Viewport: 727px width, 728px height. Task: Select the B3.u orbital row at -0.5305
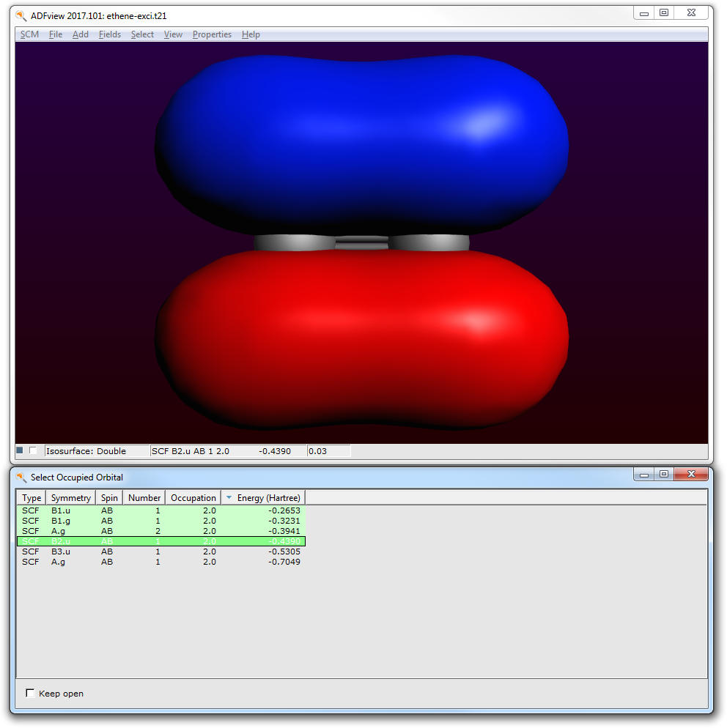click(161, 551)
